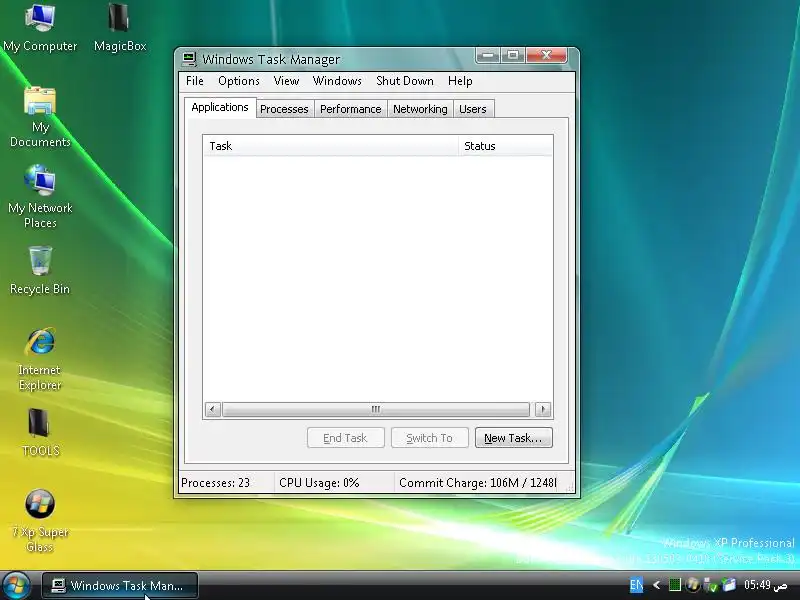The width and height of the screenshot is (800, 600).
Task: Open the My Computer desktop icon
Action: 40,28
